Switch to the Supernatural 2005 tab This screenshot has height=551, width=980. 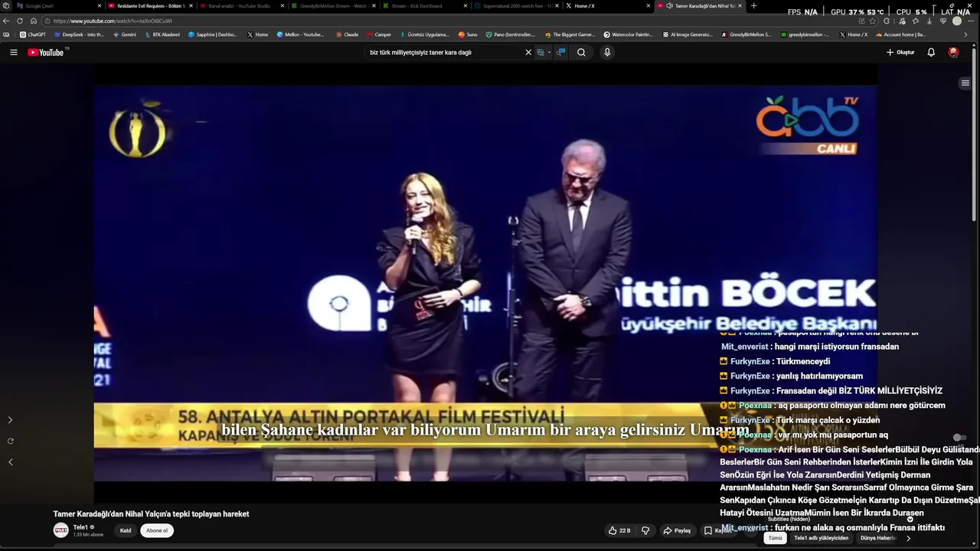coord(515,5)
